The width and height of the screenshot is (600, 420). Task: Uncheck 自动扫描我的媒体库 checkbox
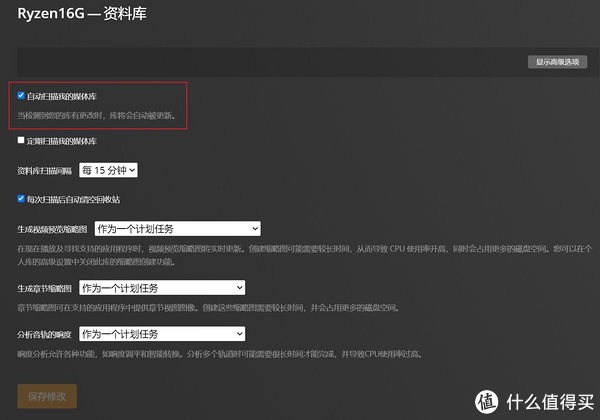pos(21,95)
